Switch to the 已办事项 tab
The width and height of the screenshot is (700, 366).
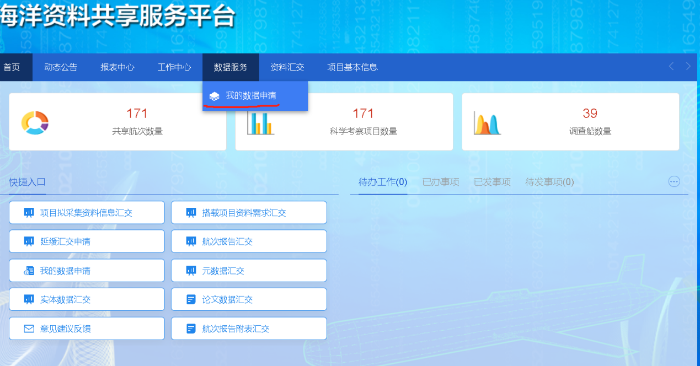click(x=441, y=182)
